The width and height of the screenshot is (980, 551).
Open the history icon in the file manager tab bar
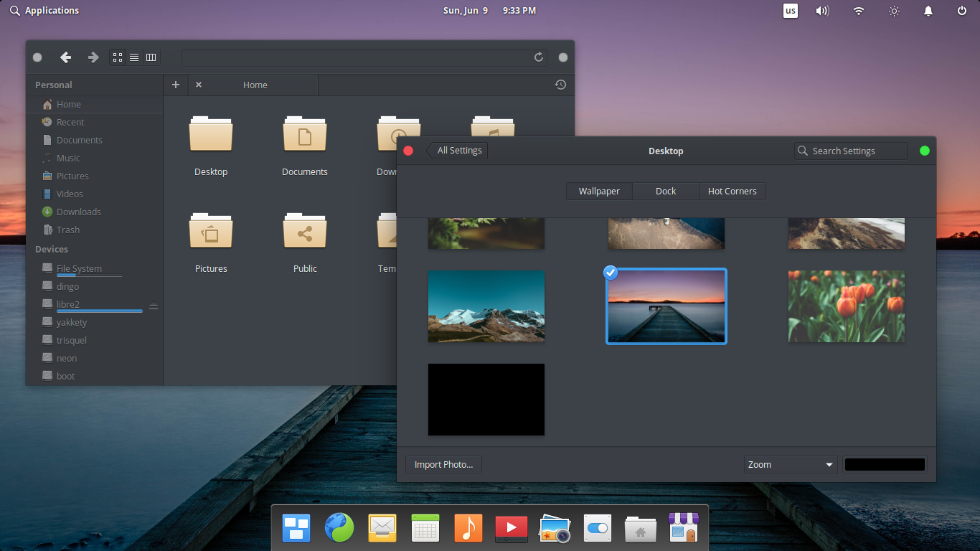pyautogui.click(x=560, y=85)
